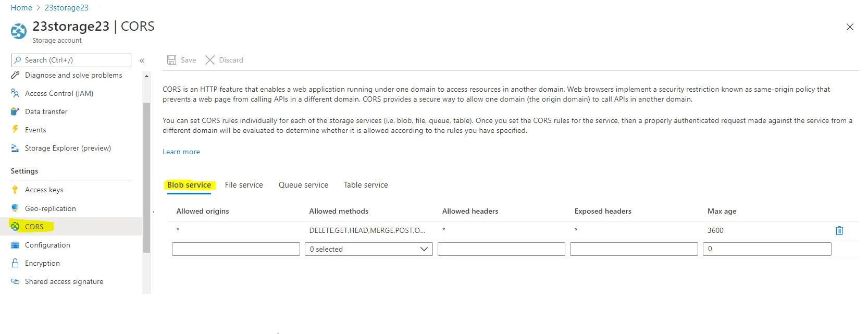This screenshot has width=868, height=334.
Task: Click Geo-replication globe icon
Action: click(x=15, y=208)
